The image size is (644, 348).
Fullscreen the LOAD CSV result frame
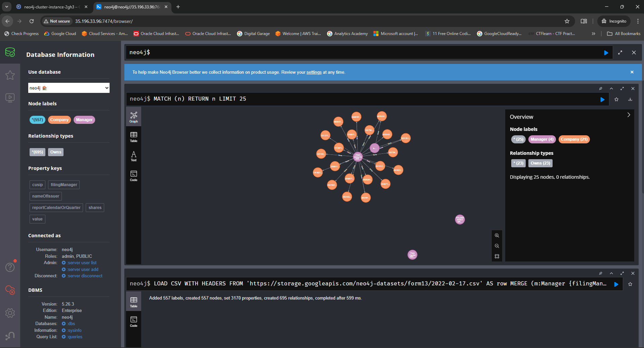click(x=622, y=273)
